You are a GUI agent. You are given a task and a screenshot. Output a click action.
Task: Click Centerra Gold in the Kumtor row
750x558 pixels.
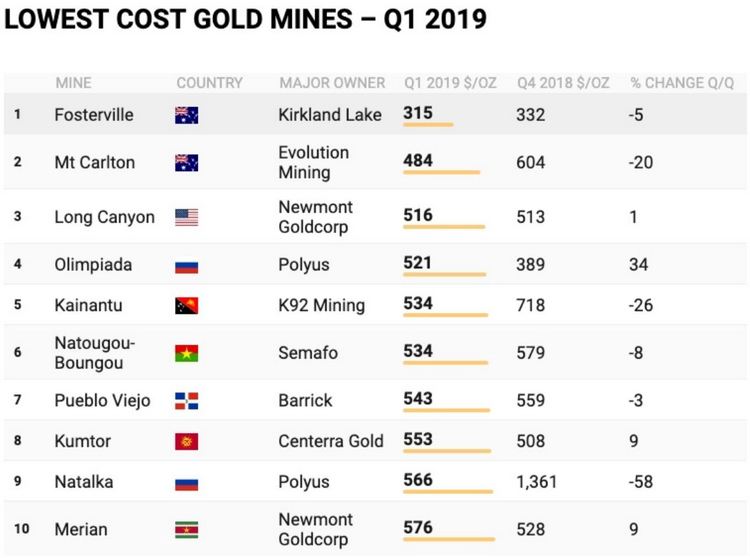(x=331, y=441)
